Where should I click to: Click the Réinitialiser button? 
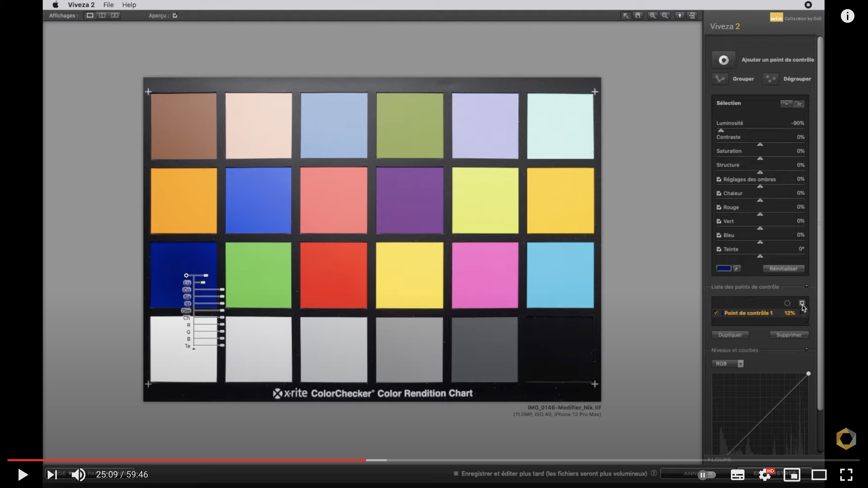pos(783,268)
